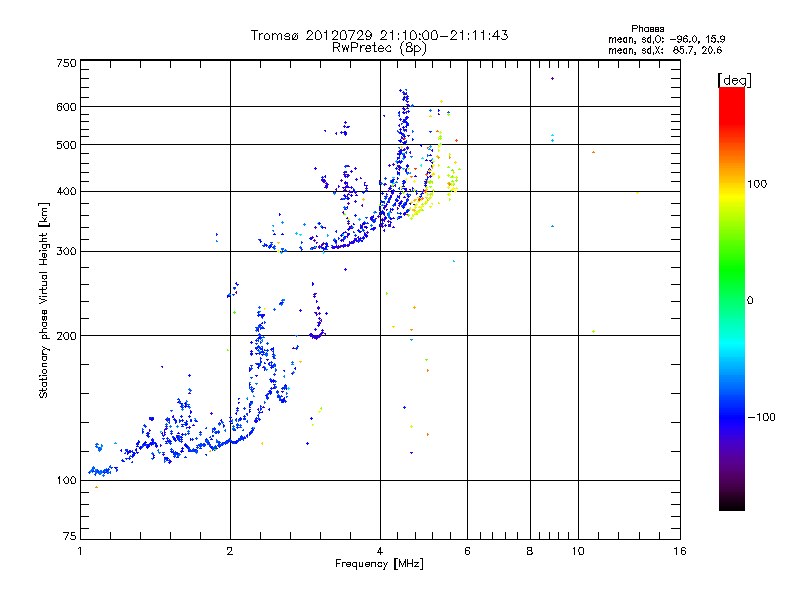Screen dimensions: 800x600
Task: Click the green data point at 200 km past 10 MHz
Action: point(593,332)
